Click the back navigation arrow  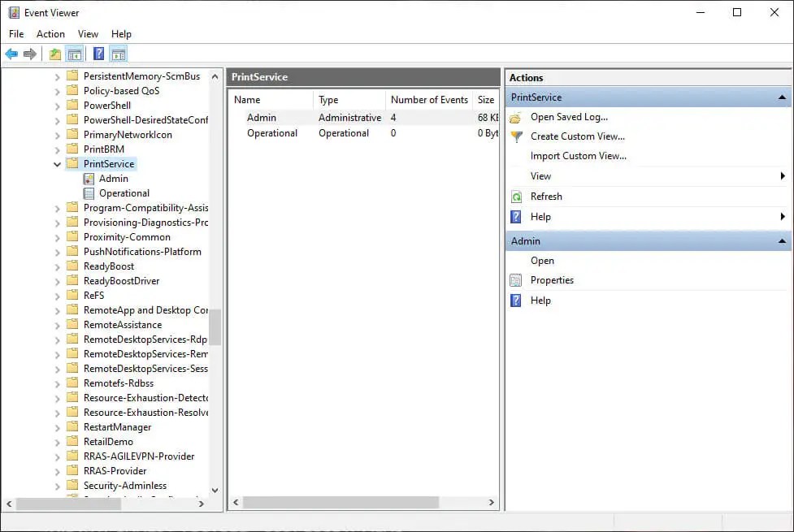(x=11, y=54)
